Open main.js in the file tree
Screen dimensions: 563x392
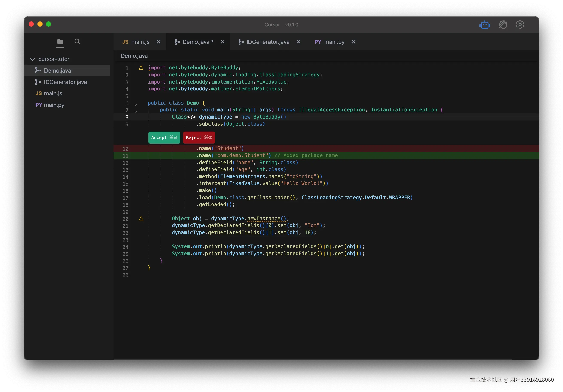(x=53, y=93)
